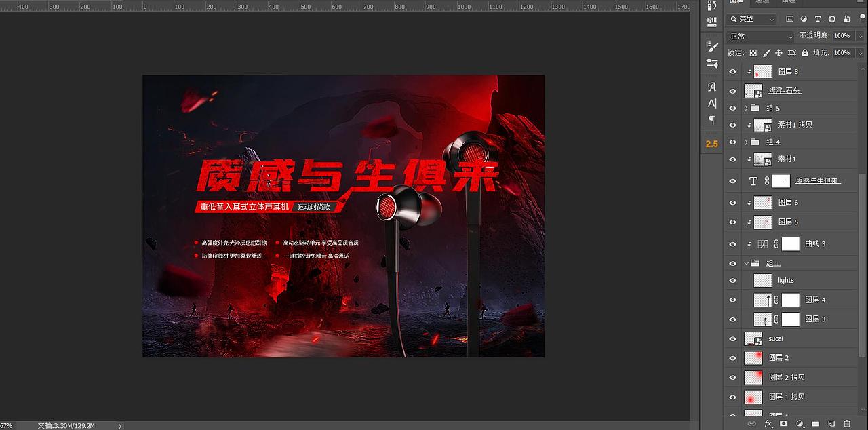Open blend mode 正常 dropdown
Image resolution: width=868 pixels, height=430 pixels.
point(761,36)
